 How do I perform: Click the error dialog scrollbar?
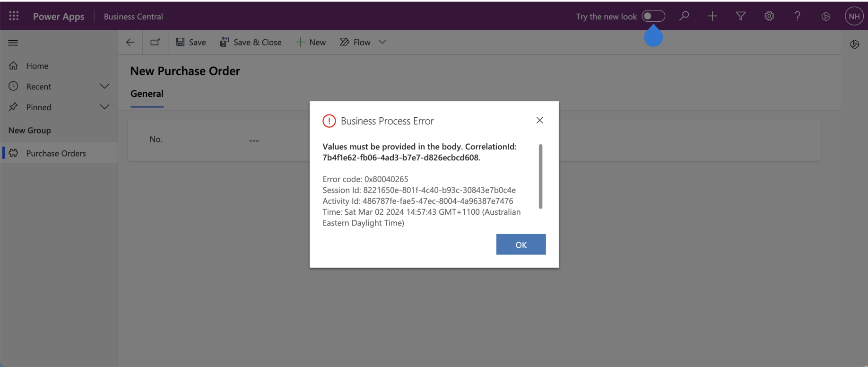pyautogui.click(x=540, y=176)
